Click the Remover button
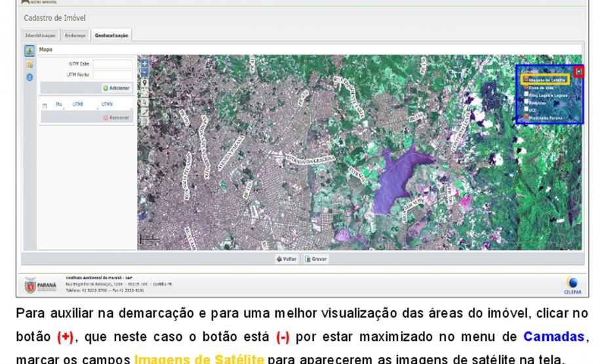This screenshot has height=364, width=600. tap(117, 118)
